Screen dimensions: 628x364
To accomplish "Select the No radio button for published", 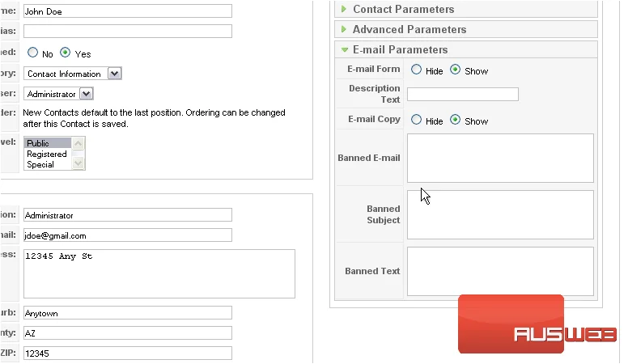I will 33,53.
